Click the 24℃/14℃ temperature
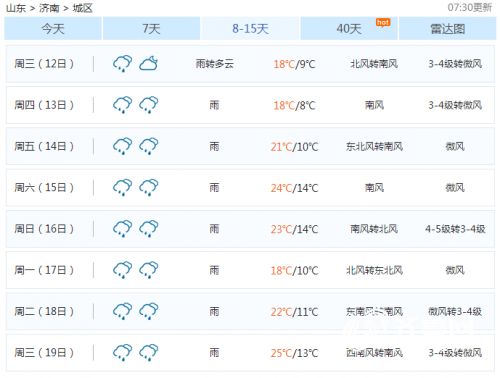The image size is (500, 378). [294, 188]
